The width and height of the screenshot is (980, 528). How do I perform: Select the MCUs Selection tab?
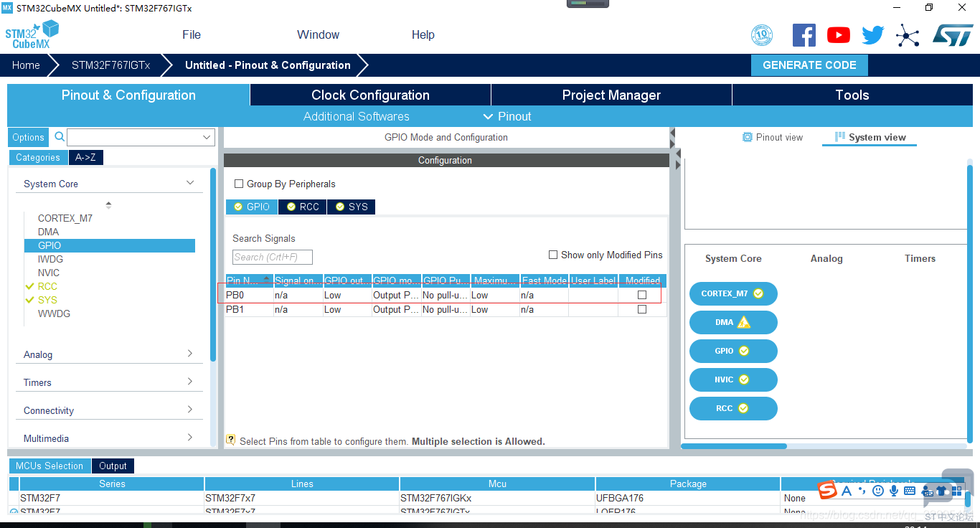[x=50, y=466]
